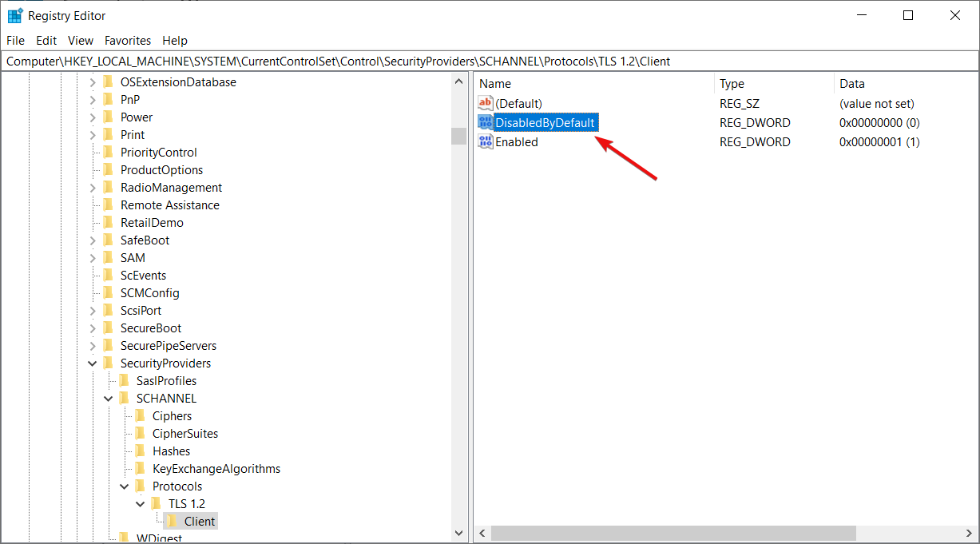
Task: Click the PnP folder icon
Action: [x=108, y=99]
